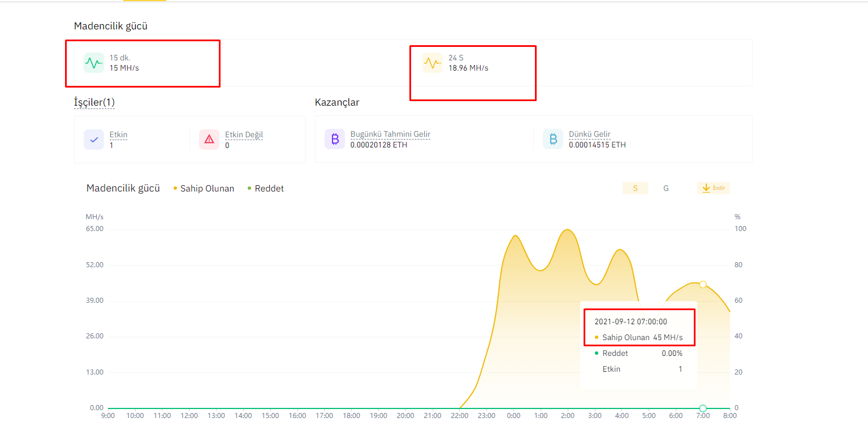Toggle the Reddet legend series
Screen dimensions: 868x435
(266, 189)
